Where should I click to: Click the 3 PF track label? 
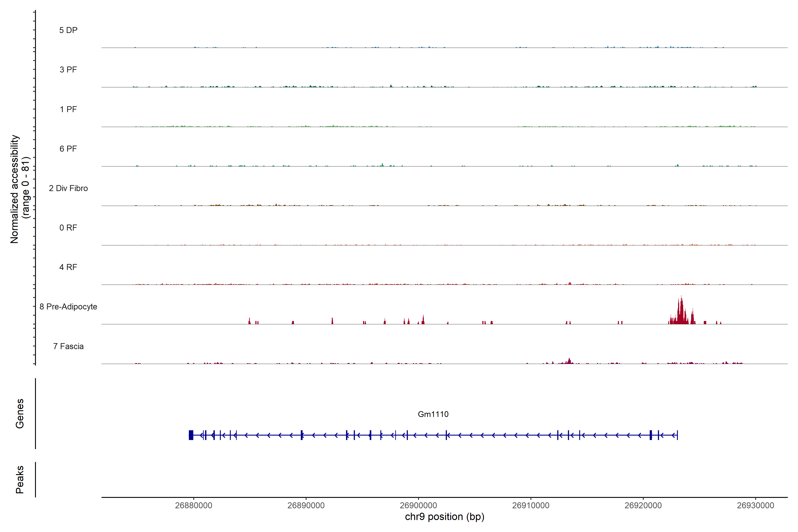coord(68,70)
